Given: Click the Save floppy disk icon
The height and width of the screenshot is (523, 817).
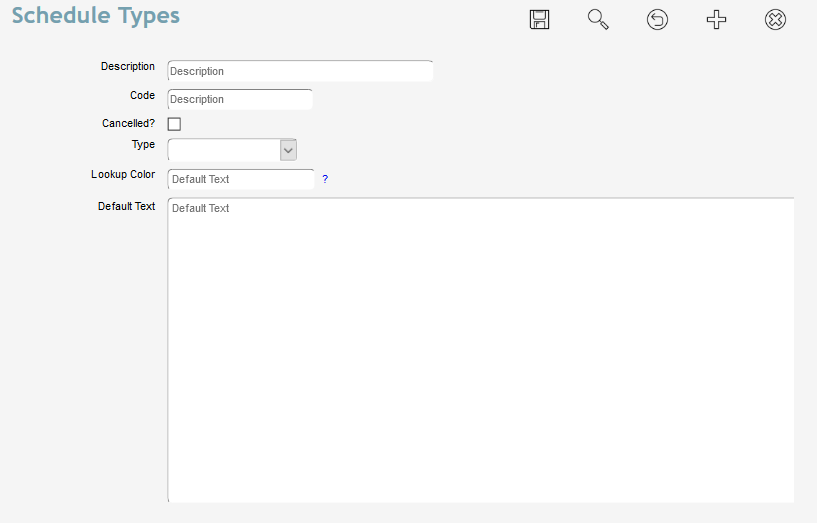Looking at the screenshot, I should coord(540,20).
